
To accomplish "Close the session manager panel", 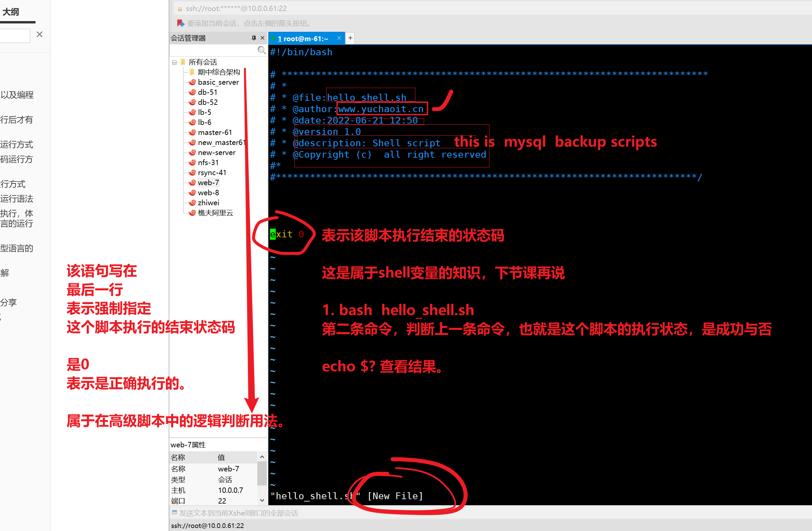I will pyautogui.click(x=262, y=38).
